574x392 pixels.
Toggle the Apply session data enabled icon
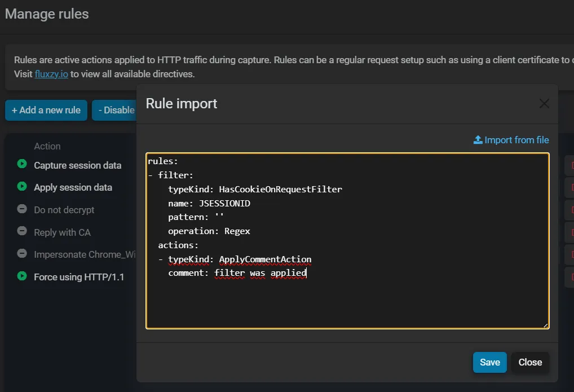click(x=22, y=187)
